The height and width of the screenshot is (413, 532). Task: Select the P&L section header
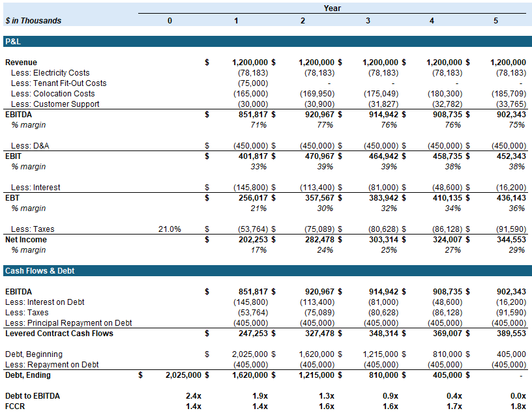tap(268, 42)
